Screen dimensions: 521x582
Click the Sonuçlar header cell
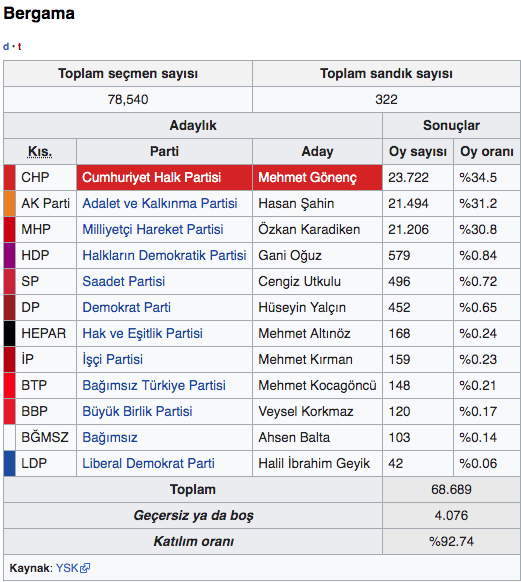451,125
